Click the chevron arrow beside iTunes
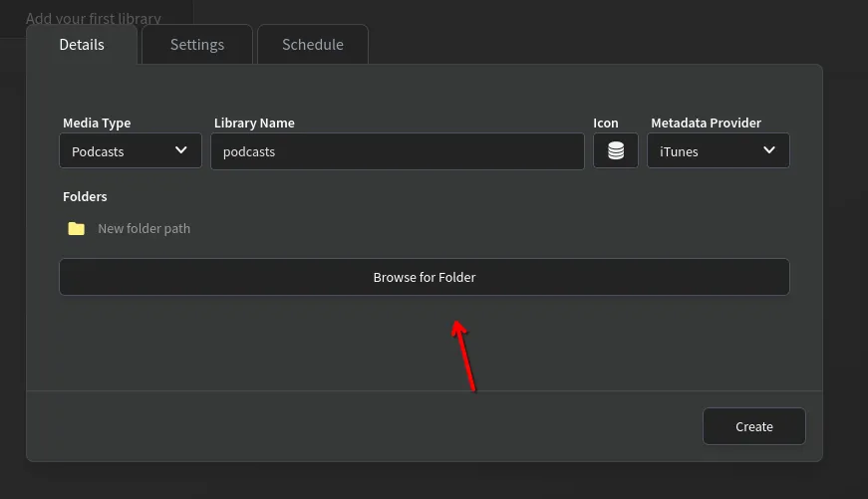This screenshot has height=499, width=868. pyautogui.click(x=769, y=150)
